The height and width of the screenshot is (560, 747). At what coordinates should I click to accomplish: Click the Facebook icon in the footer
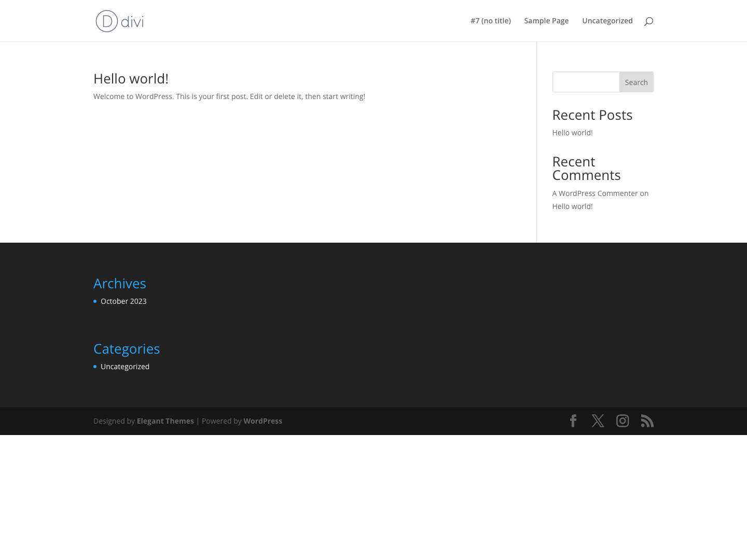(x=573, y=421)
